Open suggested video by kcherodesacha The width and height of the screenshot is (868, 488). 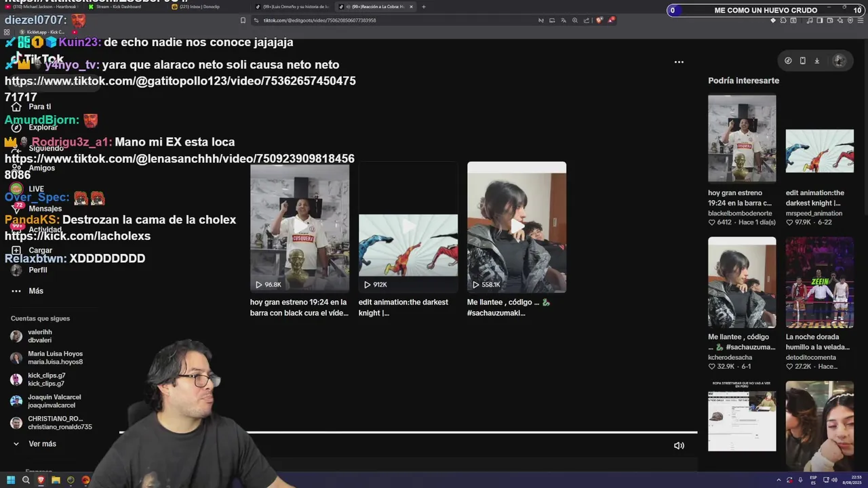742,283
